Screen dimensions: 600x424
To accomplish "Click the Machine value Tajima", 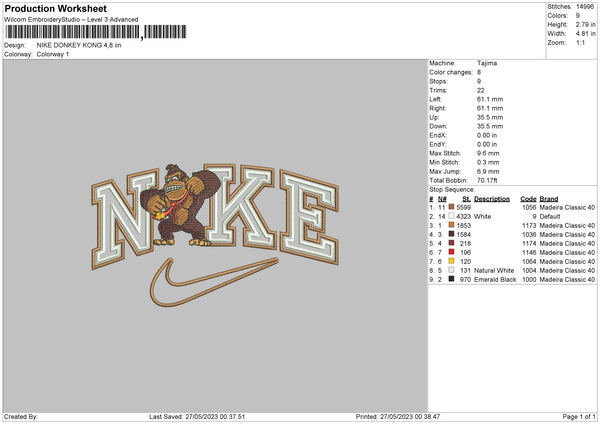I will [x=487, y=63].
